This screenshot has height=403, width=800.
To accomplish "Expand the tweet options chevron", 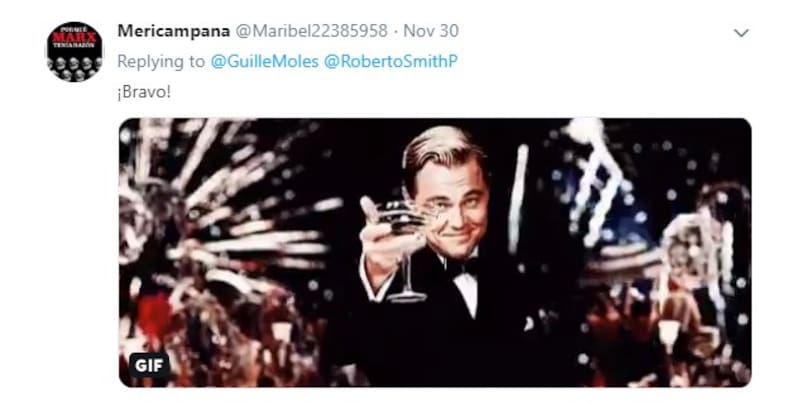I will click(x=741, y=33).
